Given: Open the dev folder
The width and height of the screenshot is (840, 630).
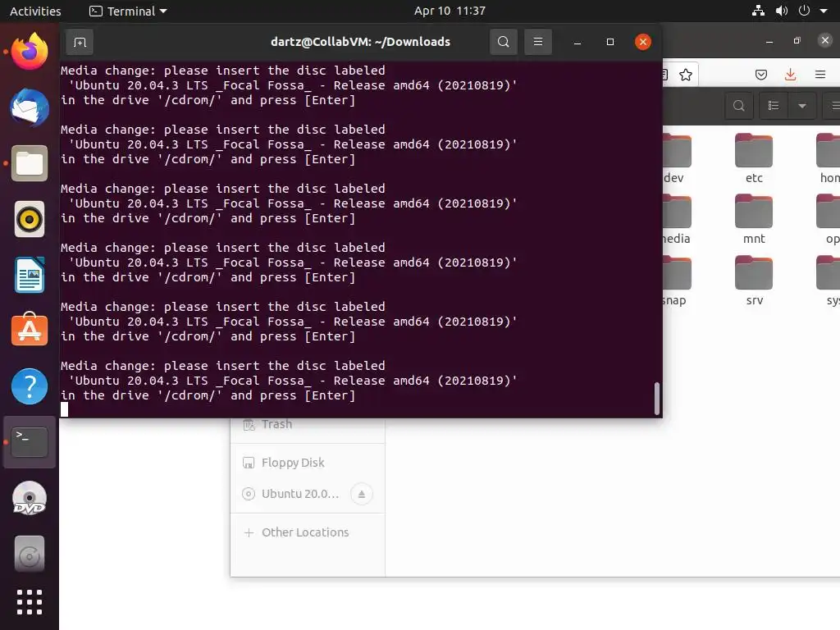Looking at the screenshot, I should click(676, 158).
